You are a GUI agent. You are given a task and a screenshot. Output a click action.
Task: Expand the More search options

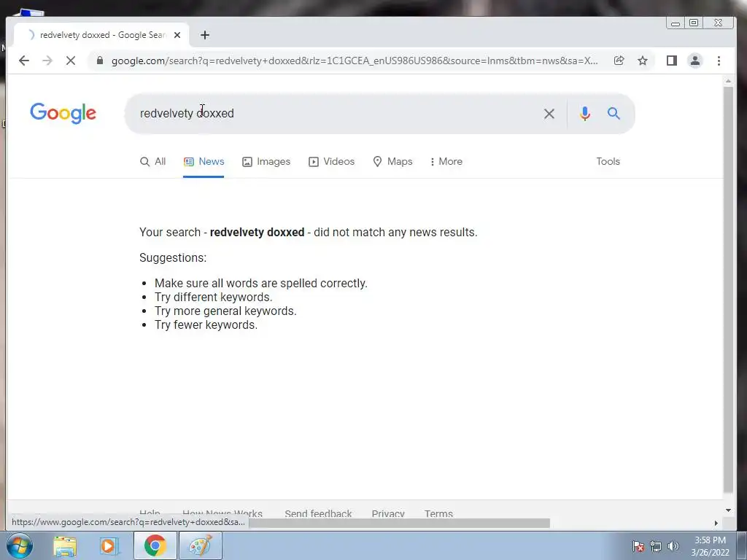[446, 161]
